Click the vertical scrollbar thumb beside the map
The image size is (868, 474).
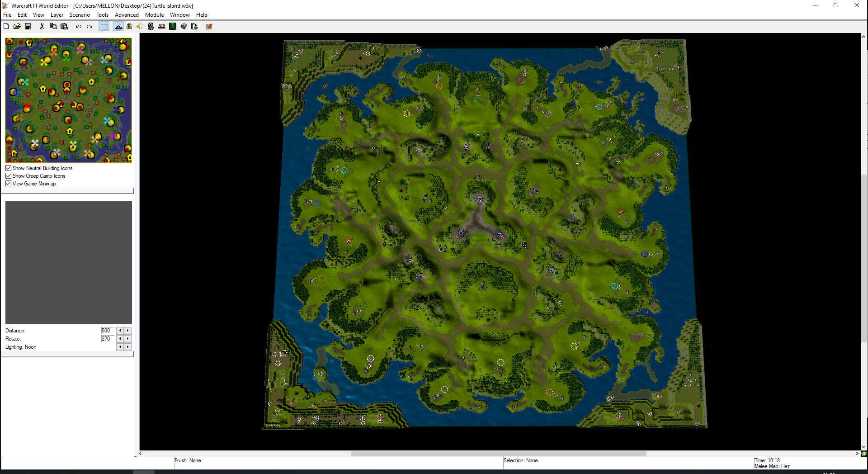864,258
